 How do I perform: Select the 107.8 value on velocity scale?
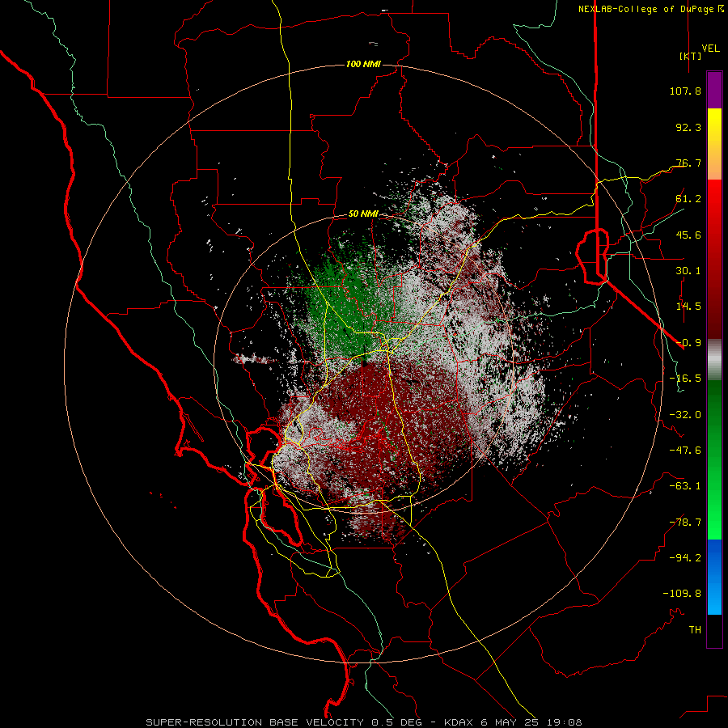[x=685, y=91]
